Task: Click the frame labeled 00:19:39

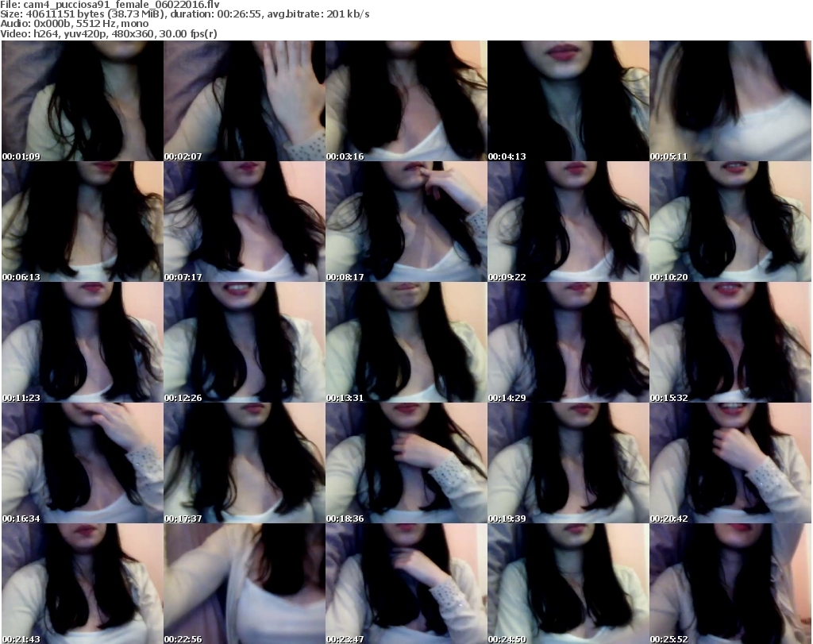Action: point(568,463)
